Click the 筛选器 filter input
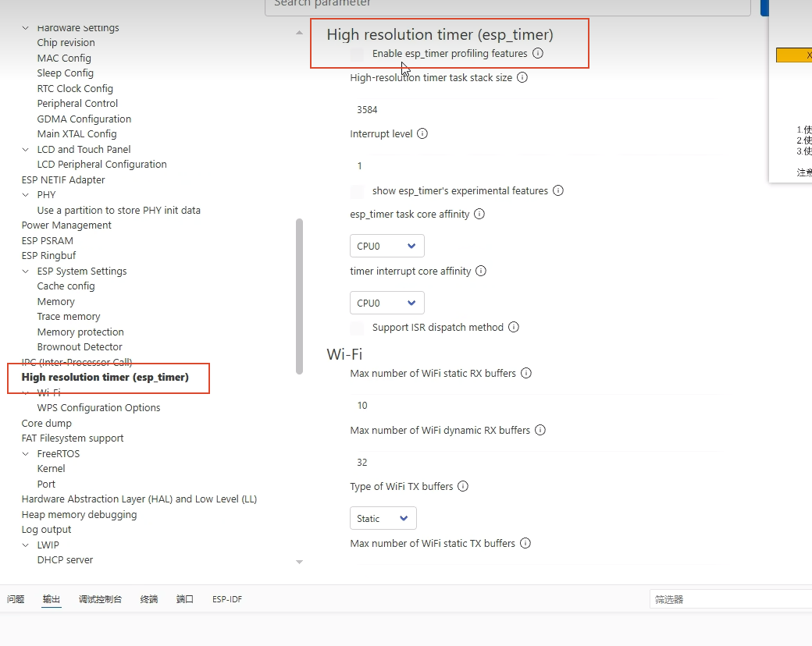Viewport: 812px width, 646px height. click(x=731, y=599)
